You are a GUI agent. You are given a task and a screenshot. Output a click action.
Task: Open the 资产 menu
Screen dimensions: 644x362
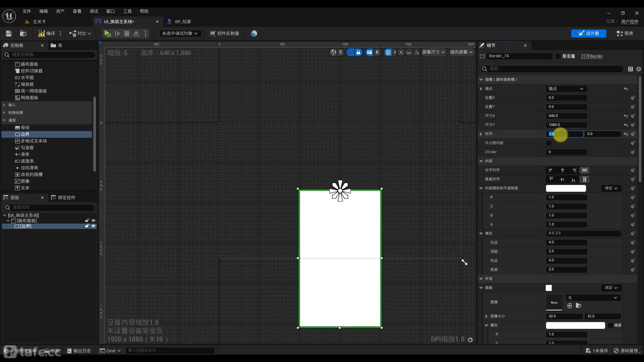tap(60, 11)
